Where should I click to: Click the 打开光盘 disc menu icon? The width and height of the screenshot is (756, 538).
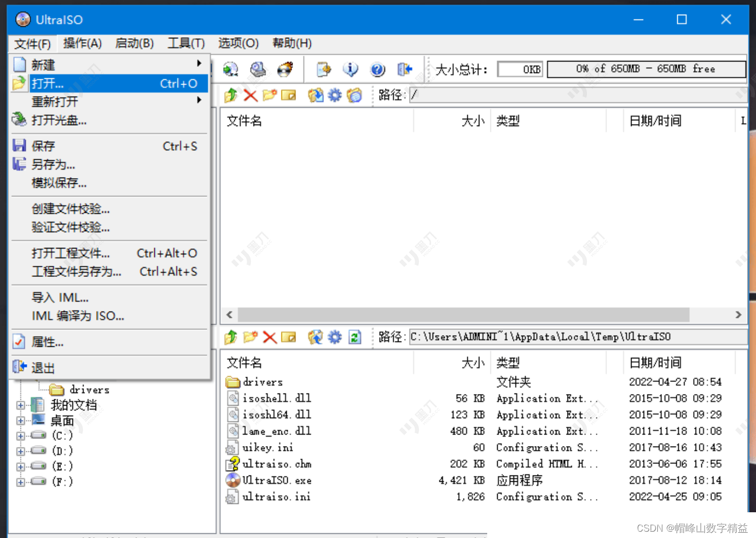coord(19,120)
